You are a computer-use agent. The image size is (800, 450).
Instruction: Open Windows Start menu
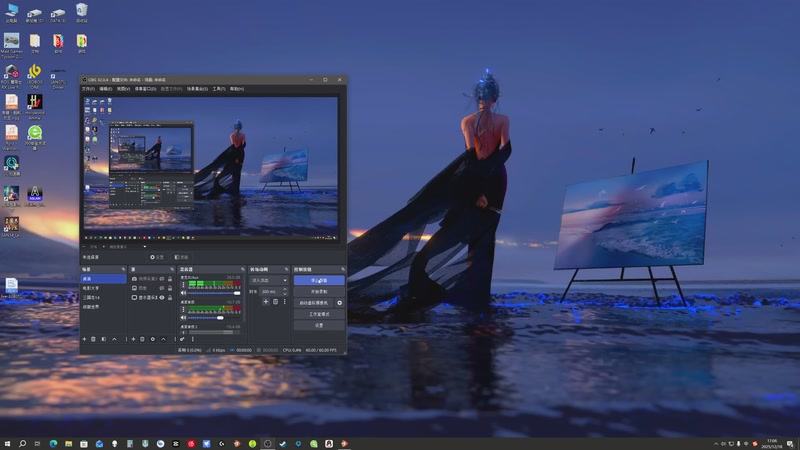tap(7, 443)
